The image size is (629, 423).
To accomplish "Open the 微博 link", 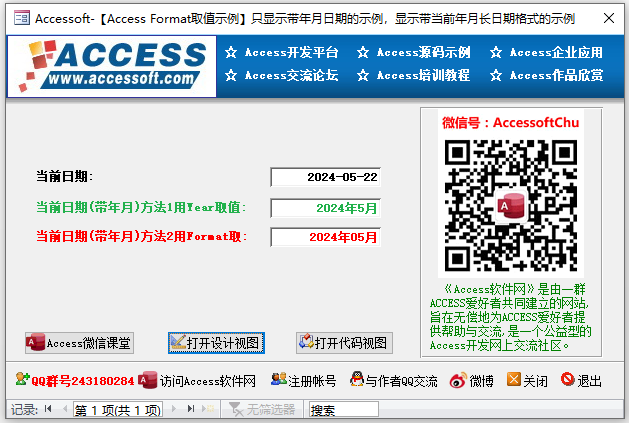I will point(481,380).
